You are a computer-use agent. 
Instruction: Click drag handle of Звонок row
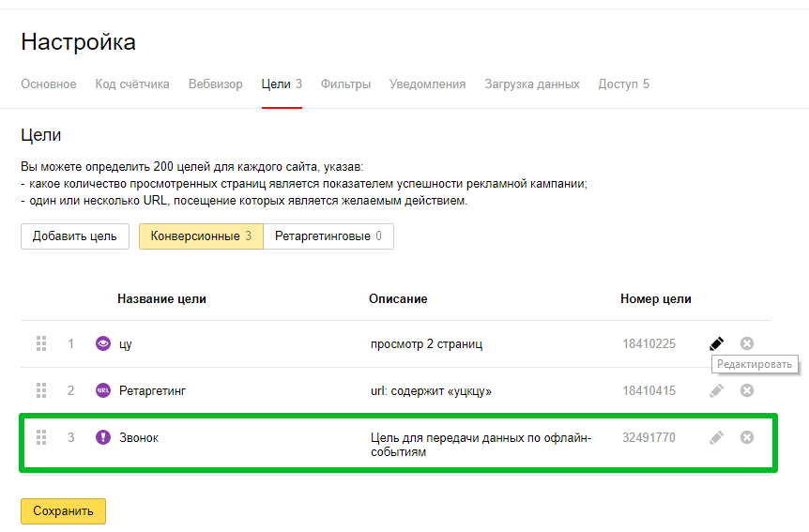[41, 437]
